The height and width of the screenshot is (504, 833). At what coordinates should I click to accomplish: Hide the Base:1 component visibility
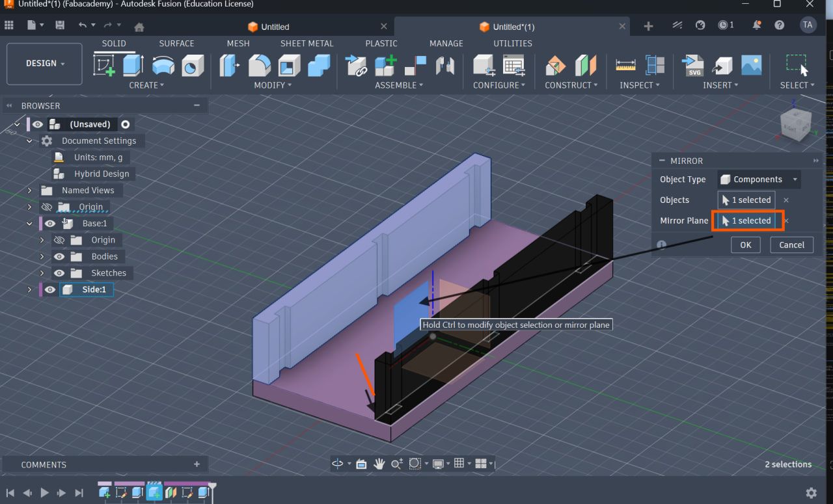point(50,223)
